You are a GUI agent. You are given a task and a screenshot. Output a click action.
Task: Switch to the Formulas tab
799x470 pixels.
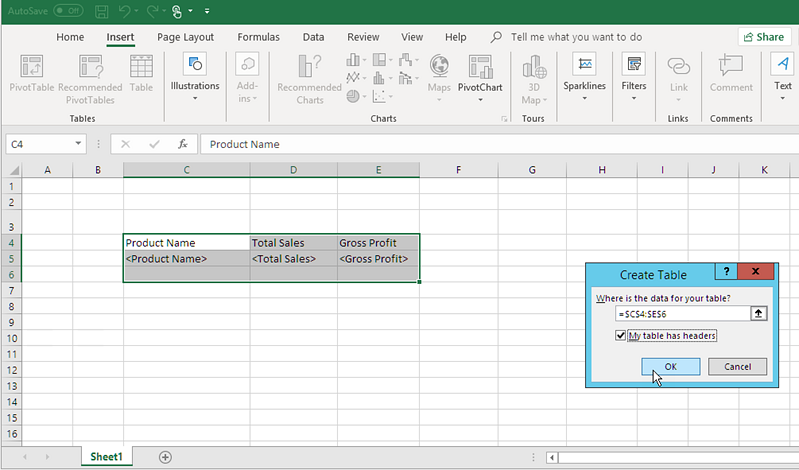(258, 37)
